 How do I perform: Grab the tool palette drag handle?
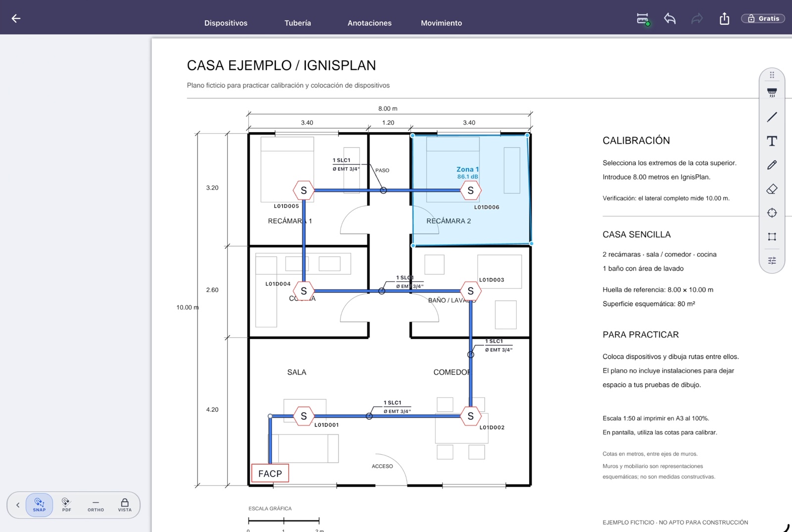coord(772,75)
